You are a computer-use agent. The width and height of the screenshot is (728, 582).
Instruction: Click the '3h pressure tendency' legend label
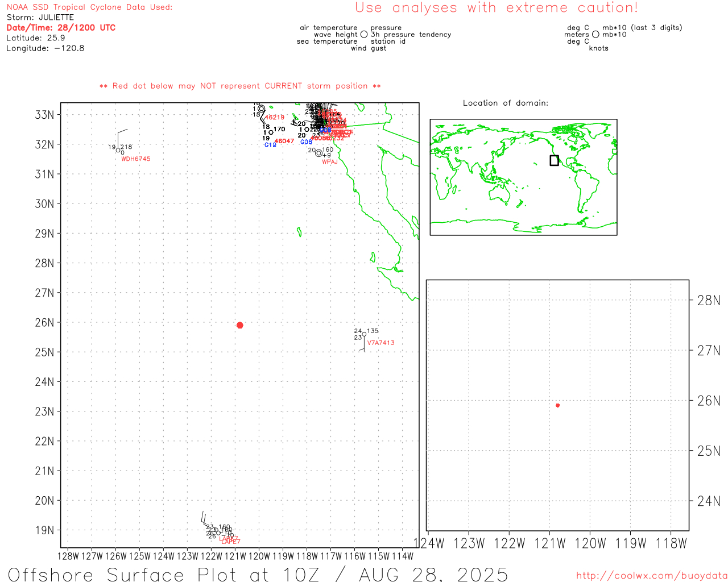pos(411,35)
